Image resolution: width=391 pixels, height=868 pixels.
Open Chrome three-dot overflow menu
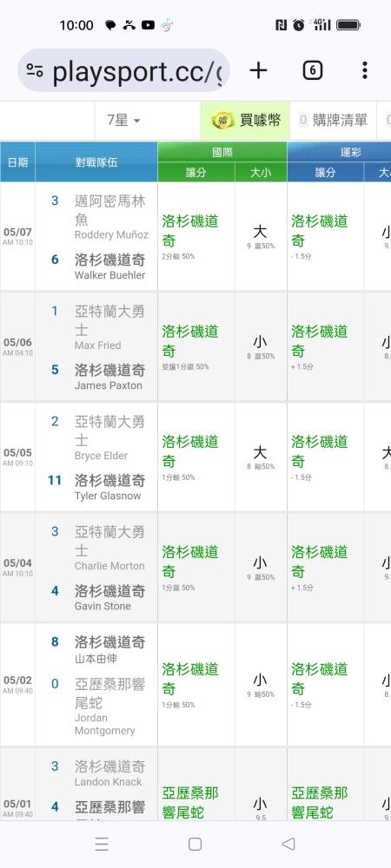point(364,70)
